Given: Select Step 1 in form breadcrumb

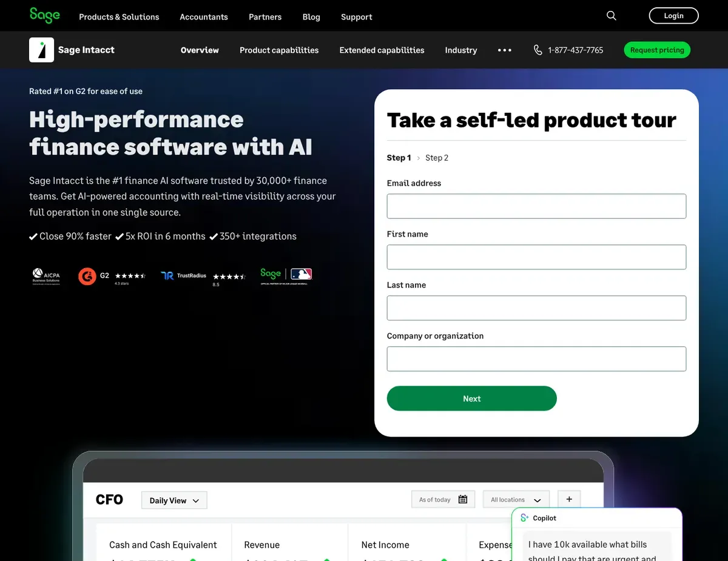Looking at the screenshot, I should [399, 158].
